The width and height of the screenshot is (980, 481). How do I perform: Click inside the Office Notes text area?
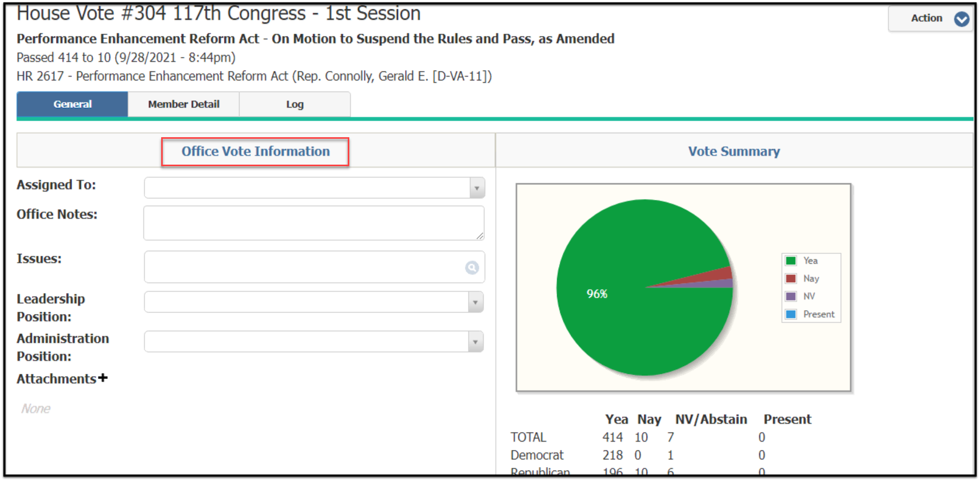[311, 223]
